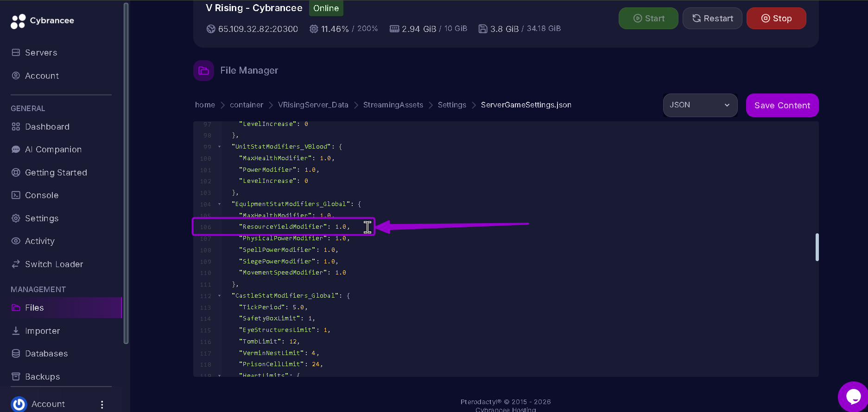Go to home breadcrumb
This screenshot has height=412, width=868.
coord(205,105)
